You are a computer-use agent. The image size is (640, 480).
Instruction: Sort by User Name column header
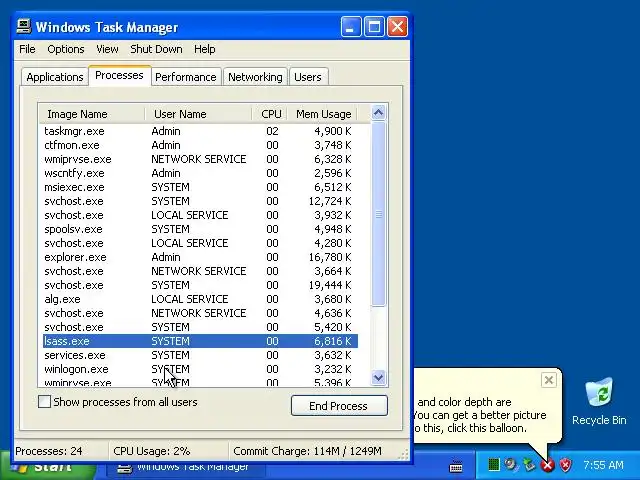point(198,114)
